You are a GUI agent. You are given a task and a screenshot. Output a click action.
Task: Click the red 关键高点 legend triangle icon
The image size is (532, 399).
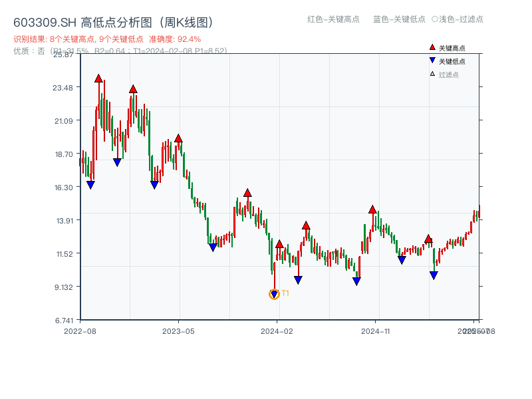pos(431,47)
